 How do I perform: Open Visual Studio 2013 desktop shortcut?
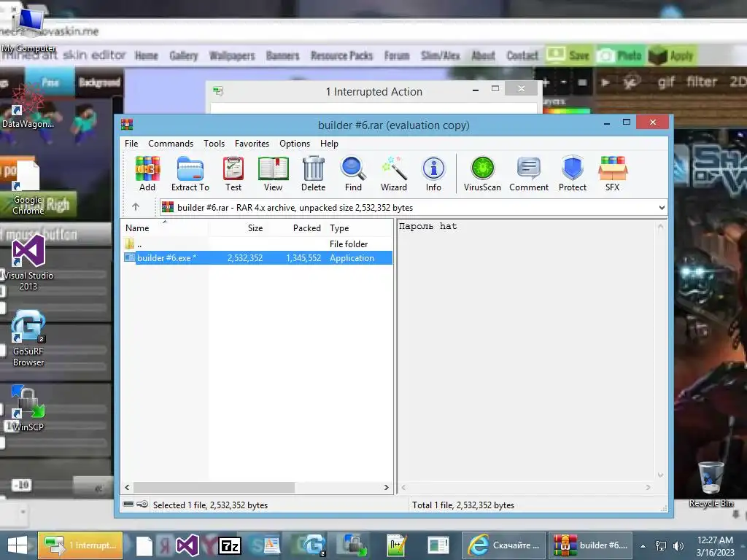click(x=28, y=264)
